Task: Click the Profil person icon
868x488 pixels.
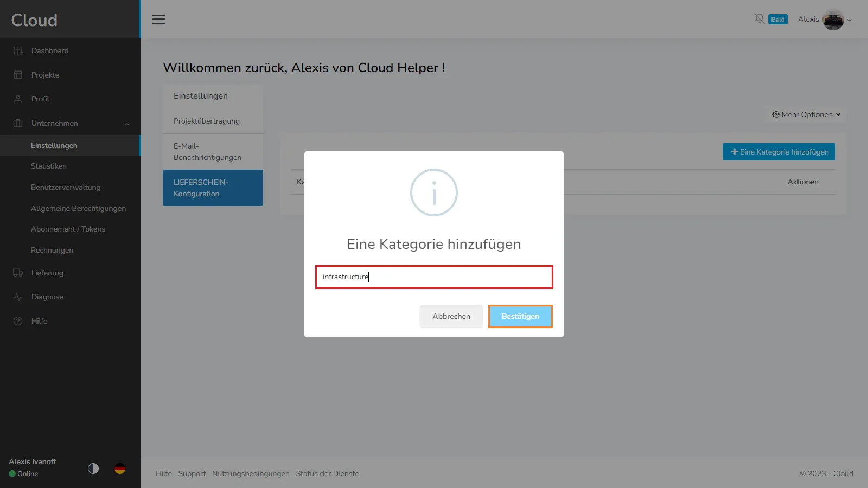Action: [x=18, y=99]
